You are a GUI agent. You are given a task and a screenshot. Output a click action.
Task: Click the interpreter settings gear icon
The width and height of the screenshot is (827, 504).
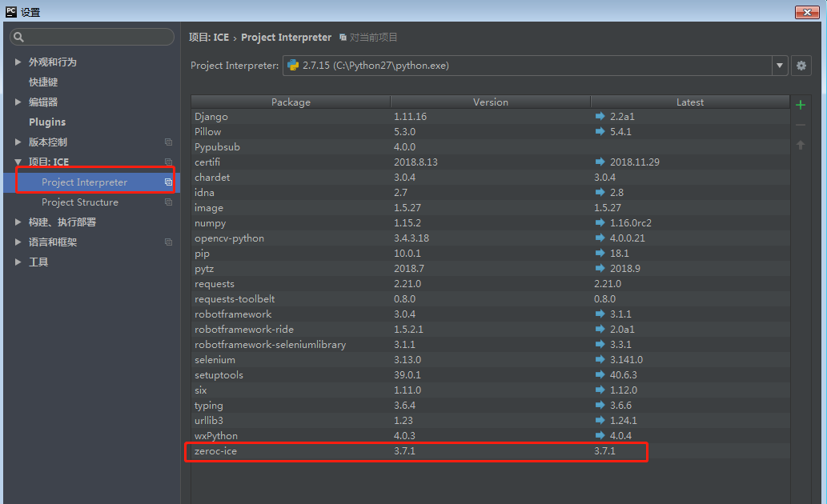click(x=801, y=66)
